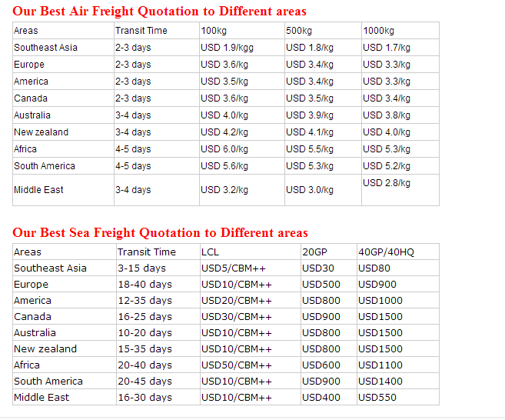Select Australia USD 3.9/kg air rate

310,115
